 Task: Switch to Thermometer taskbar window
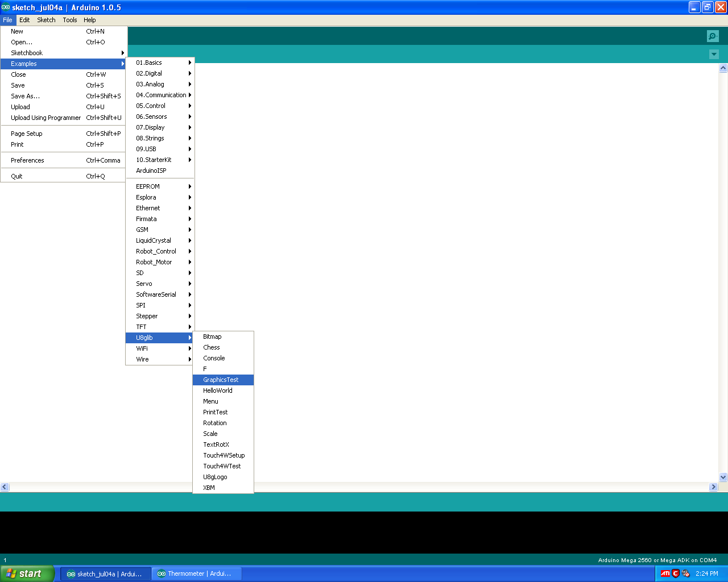[197, 574]
